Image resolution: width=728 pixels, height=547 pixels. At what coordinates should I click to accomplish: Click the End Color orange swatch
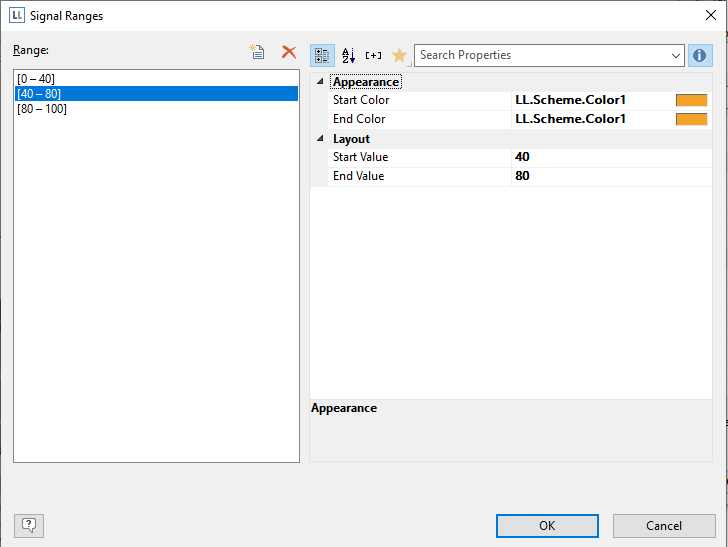tap(691, 120)
